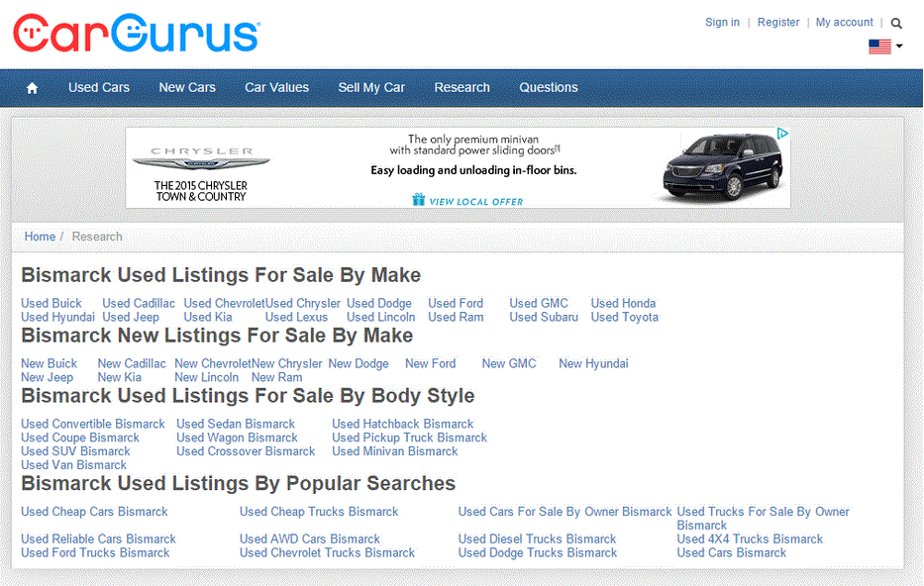This screenshot has height=586, width=924.
Task: Select Car Values in navigation bar
Action: (x=277, y=88)
